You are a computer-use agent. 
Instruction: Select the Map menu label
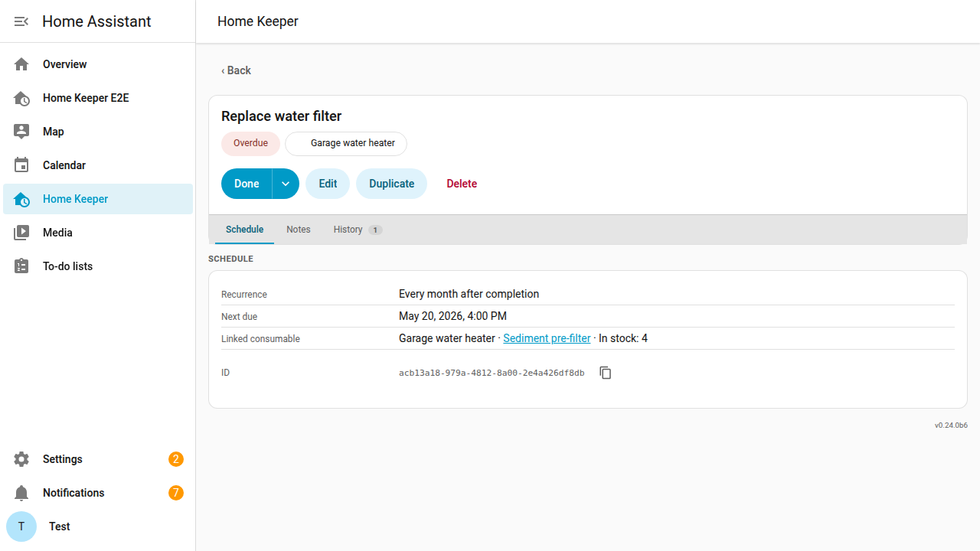(54, 132)
